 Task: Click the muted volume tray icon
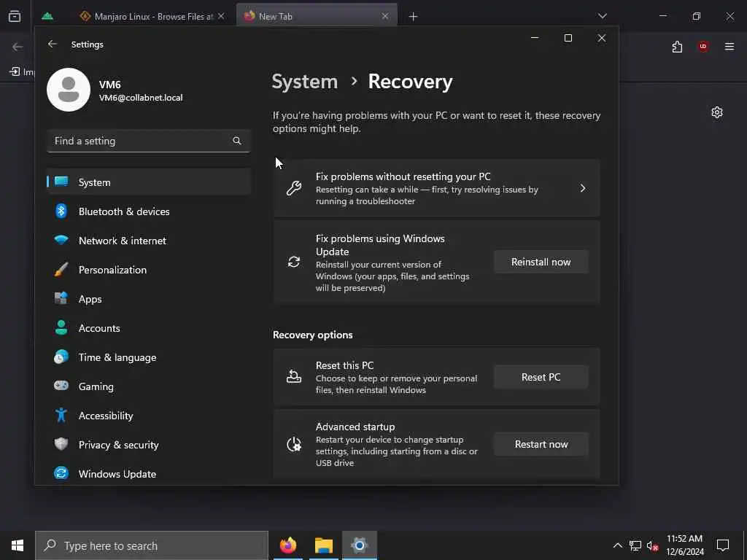click(x=653, y=545)
